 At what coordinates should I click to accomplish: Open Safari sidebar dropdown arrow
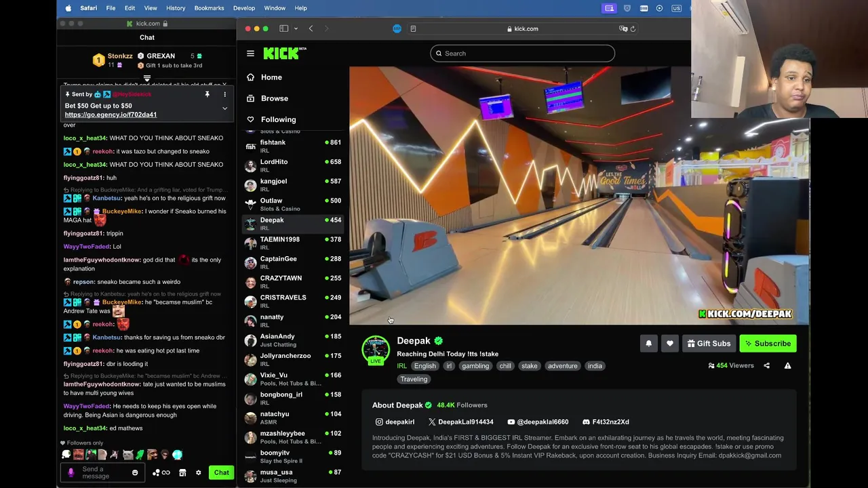point(296,28)
